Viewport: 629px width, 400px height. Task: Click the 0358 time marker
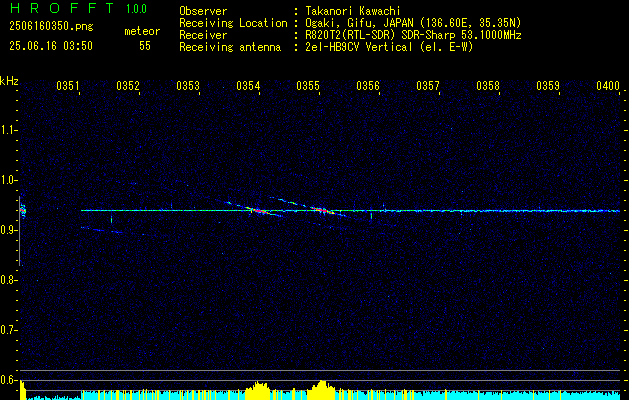coord(488,86)
